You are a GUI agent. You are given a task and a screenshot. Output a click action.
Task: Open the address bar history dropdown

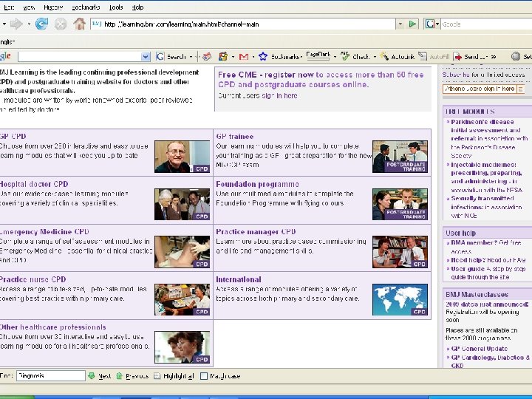(x=400, y=24)
